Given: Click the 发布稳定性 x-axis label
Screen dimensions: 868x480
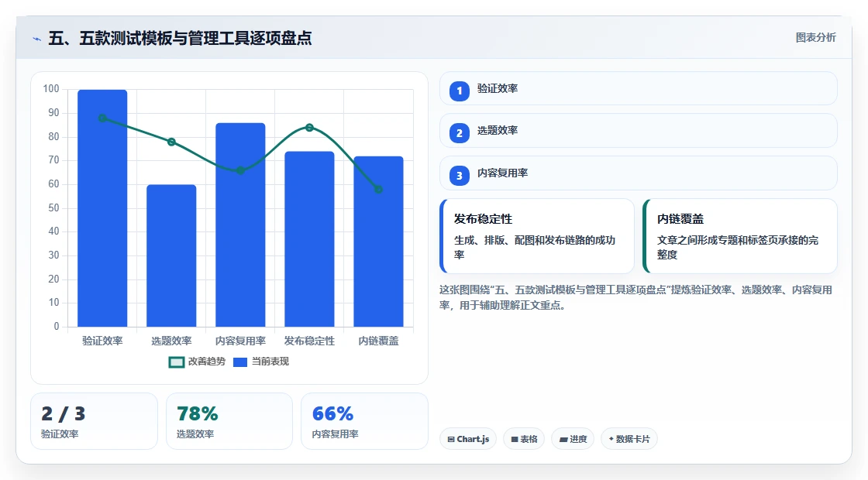Looking at the screenshot, I should coord(309,341).
